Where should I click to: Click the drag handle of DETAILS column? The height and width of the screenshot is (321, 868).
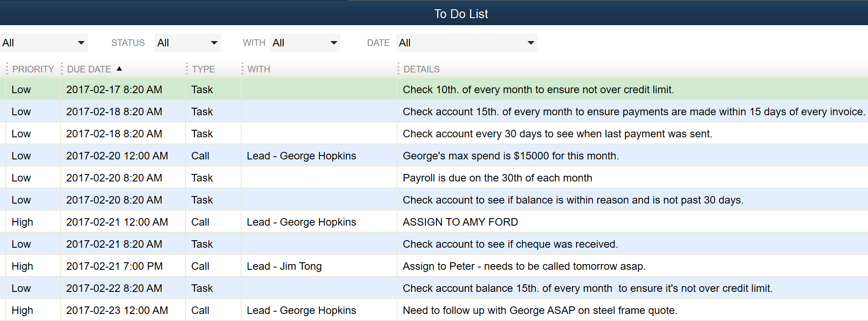pos(398,69)
